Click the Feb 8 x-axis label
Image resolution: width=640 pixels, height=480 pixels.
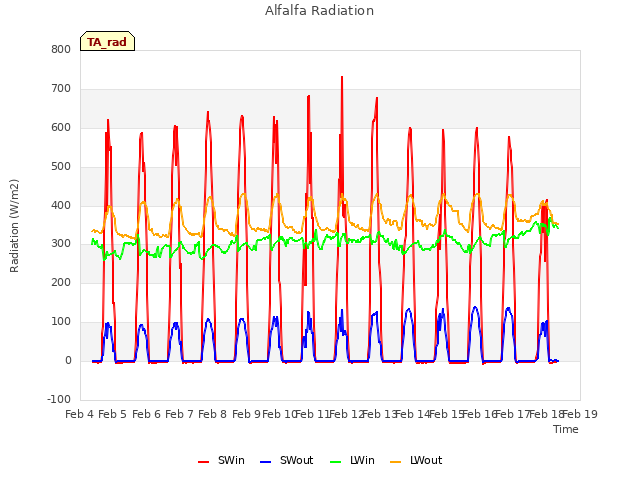point(212,414)
